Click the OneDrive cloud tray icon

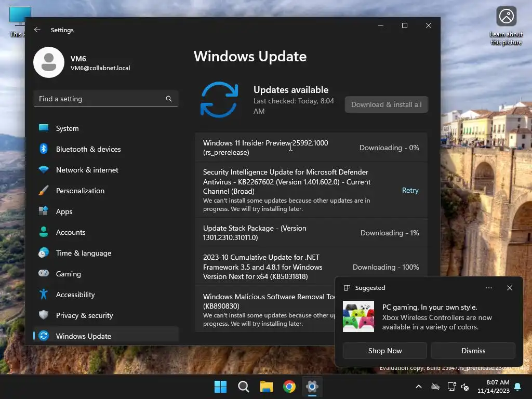click(x=435, y=387)
